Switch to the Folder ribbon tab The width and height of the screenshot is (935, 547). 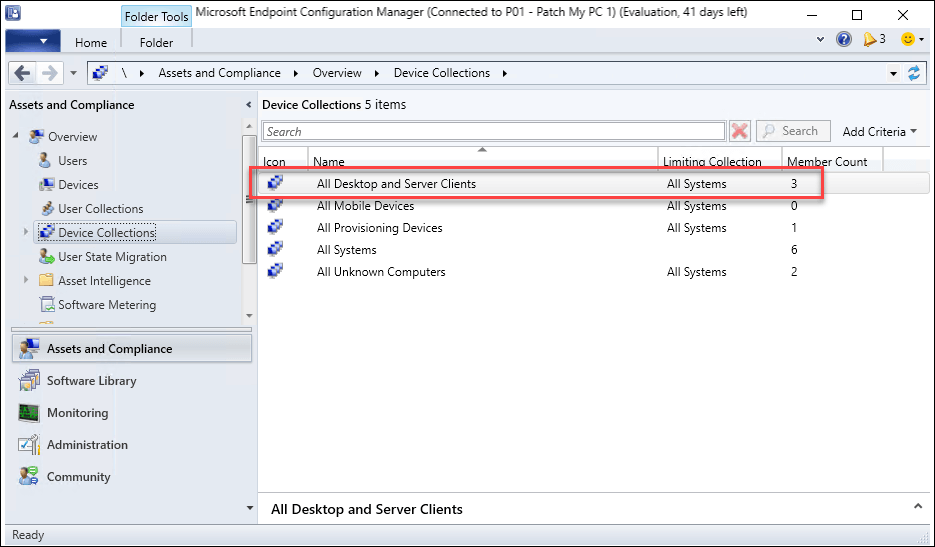156,42
